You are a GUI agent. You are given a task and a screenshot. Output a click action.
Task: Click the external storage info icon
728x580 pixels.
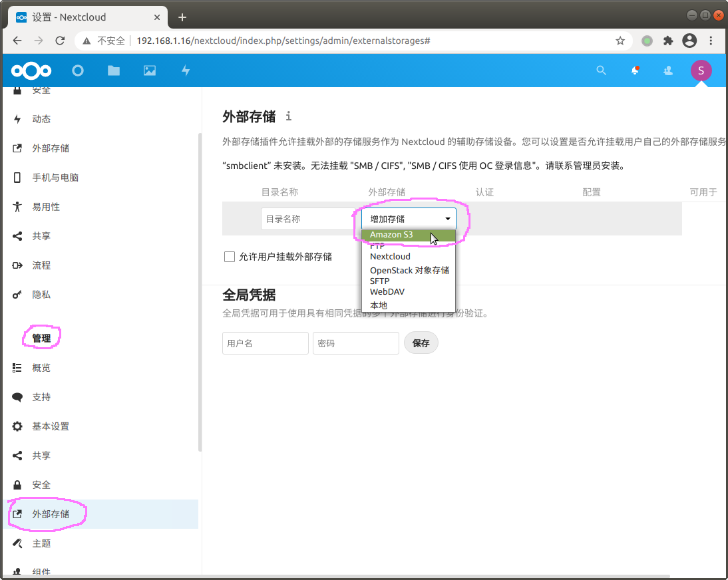coord(289,116)
